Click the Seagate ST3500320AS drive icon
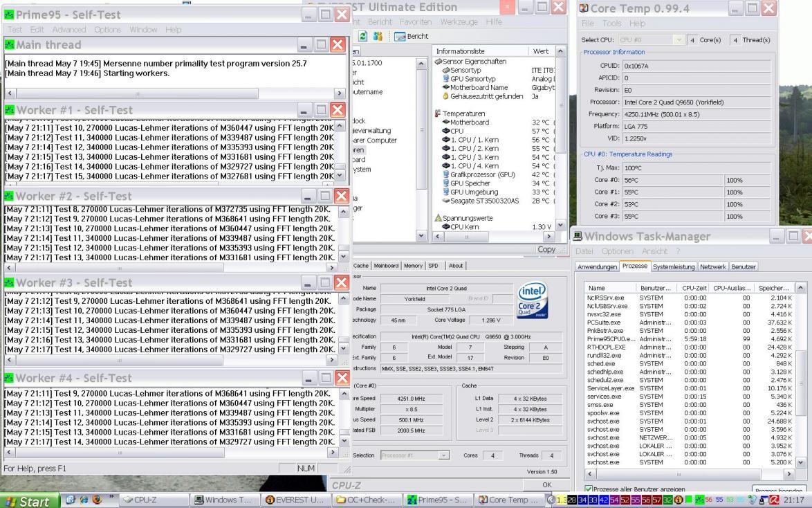The width and height of the screenshot is (812, 508). point(446,201)
